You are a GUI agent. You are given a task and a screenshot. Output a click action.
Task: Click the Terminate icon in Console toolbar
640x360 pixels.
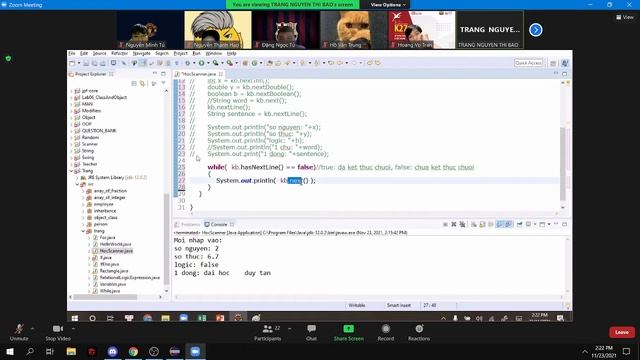click(445, 224)
